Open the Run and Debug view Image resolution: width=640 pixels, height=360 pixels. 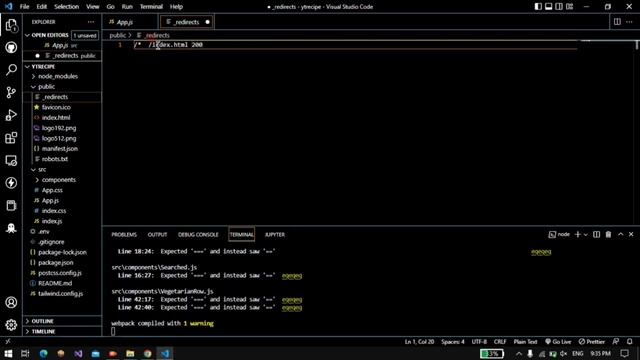(x=11, y=115)
